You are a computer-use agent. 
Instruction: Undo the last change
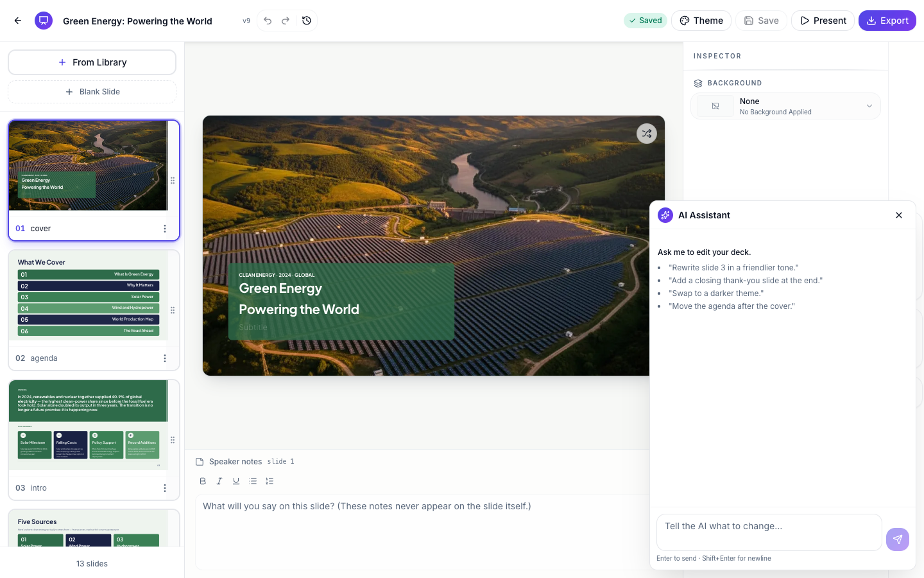pyautogui.click(x=268, y=21)
